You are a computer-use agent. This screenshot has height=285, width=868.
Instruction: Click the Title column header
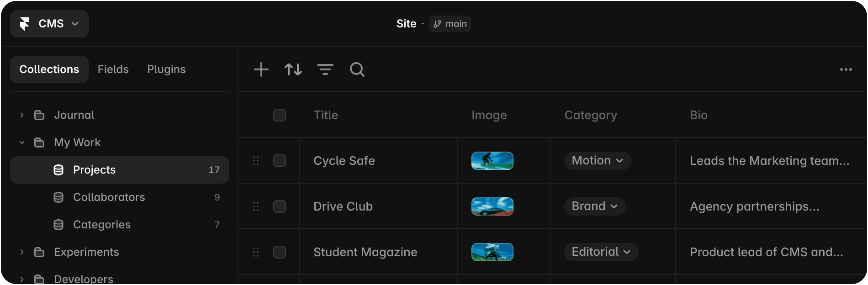[326, 115]
